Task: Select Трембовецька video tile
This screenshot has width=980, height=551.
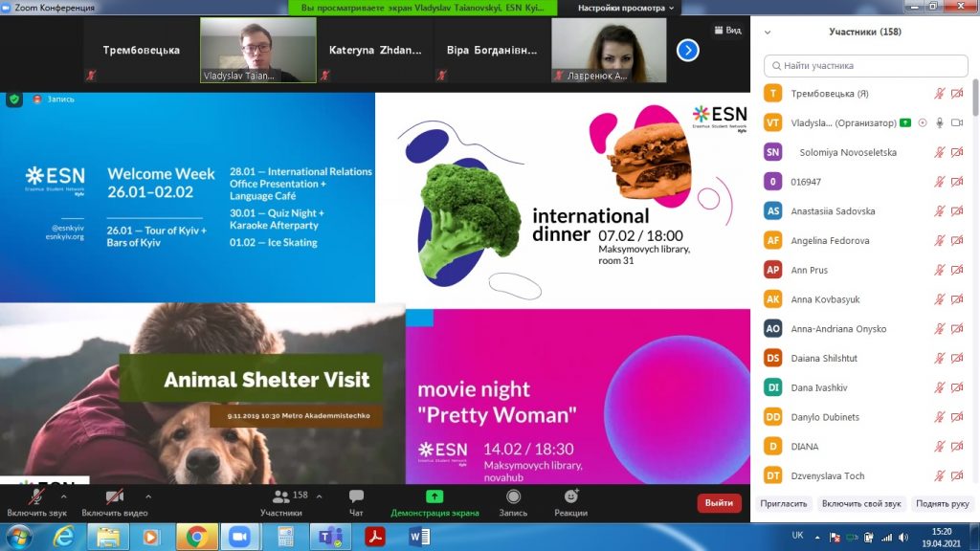Action: [142, 50]
